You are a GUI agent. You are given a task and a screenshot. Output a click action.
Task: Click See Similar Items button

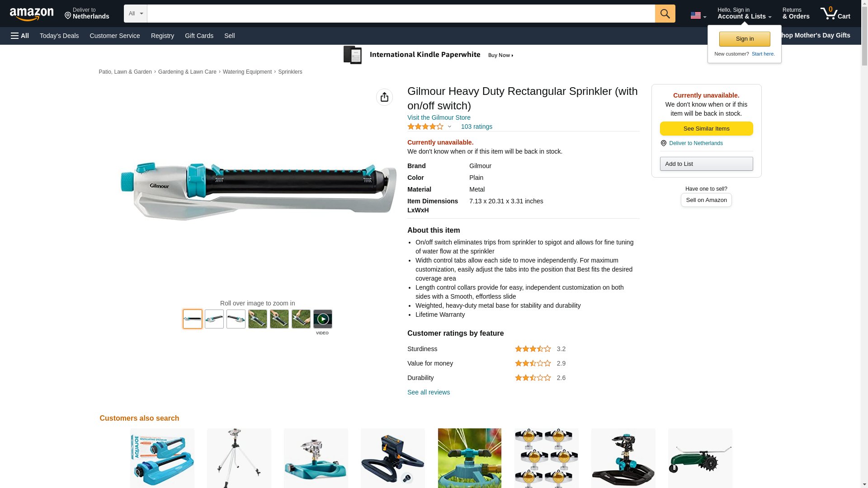[706, 129]
